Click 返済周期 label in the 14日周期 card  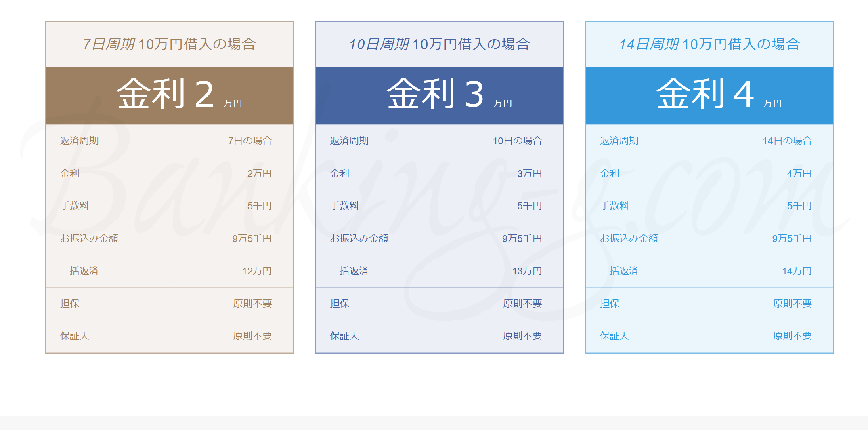click(619, 141)
